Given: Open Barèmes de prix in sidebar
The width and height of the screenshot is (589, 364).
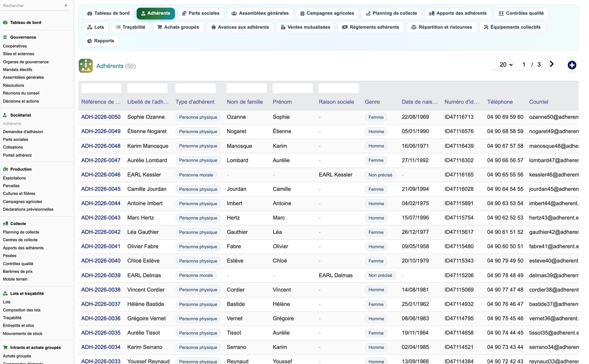Looking at the screenshot, I should [x=18, y=272].
